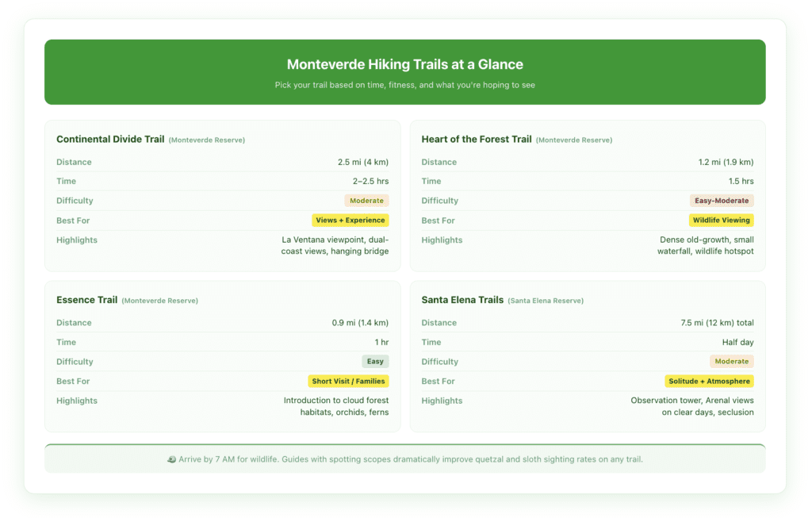Open the Heart of the Forest Trail card
The width and height of the screenshot is (812, 518).
pyautogui.click(x=476, y=139)
